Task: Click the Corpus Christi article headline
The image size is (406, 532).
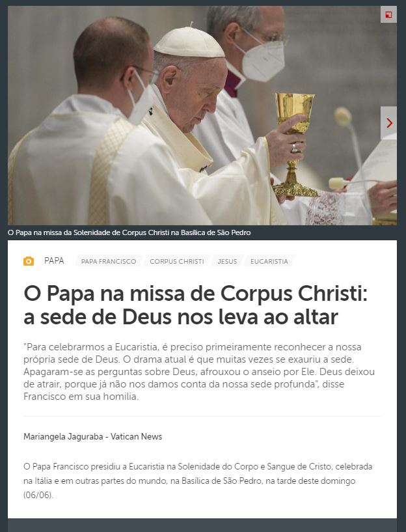Action: point(196,305)
